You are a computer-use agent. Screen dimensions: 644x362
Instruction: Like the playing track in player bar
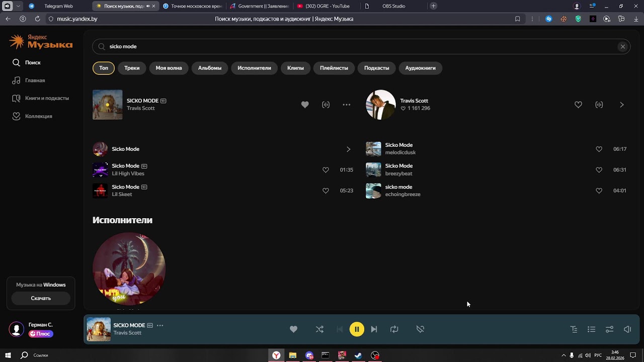pos(294,329)
